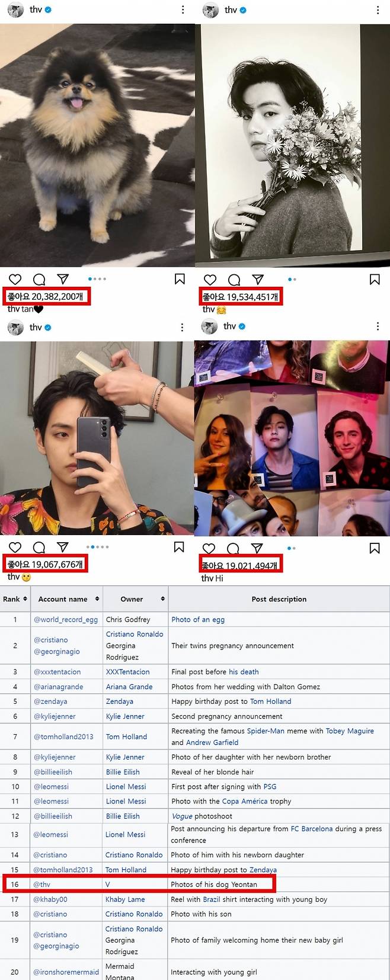Open options menu of photo booth post
The width and height of the screenshot is (390, 980).
pyautogui.click(x=378, y=326)
